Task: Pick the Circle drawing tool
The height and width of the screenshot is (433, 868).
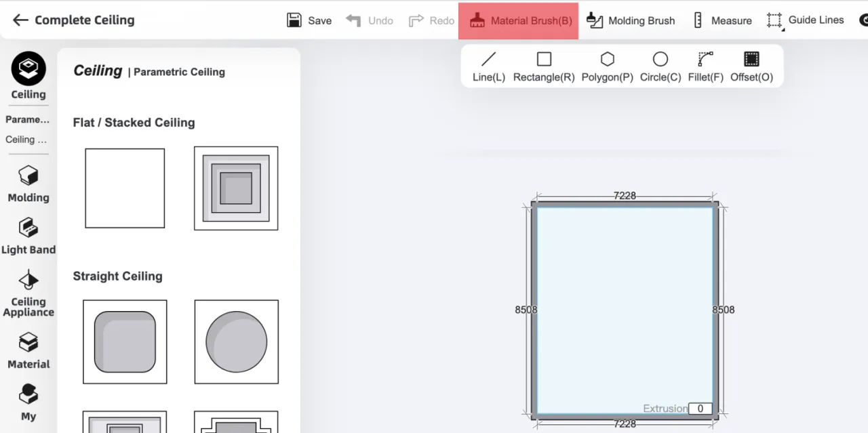Action: pos(660,66)
